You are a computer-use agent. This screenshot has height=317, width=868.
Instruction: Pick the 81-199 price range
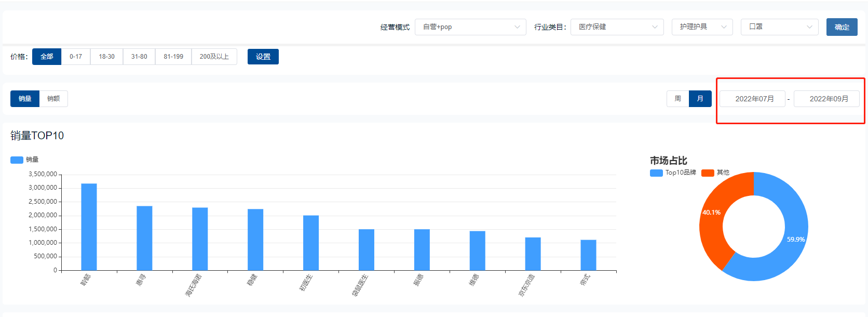tap(173, 57)
